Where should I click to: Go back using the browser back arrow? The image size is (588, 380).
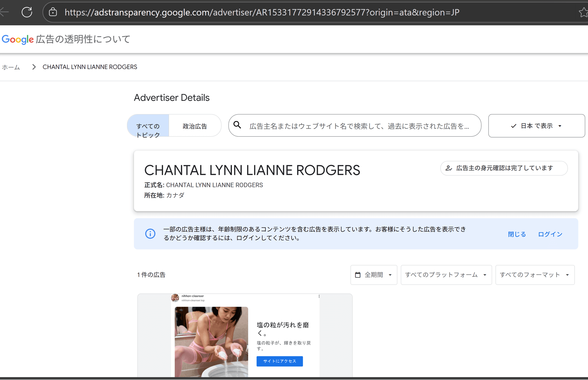click(x=4, y=12)
